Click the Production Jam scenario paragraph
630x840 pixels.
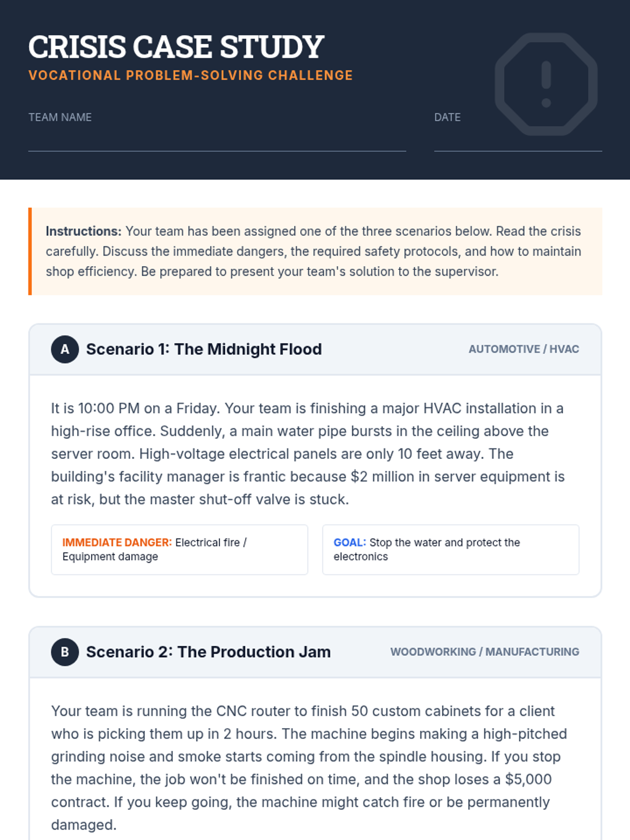(x=308, y=768)
